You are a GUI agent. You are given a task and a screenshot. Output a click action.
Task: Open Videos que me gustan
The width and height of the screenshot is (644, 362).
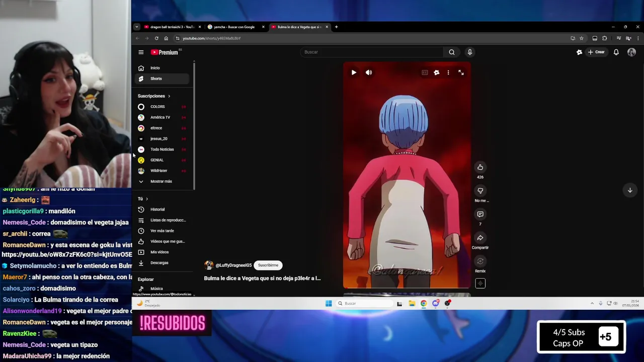(x=162, y=241)
